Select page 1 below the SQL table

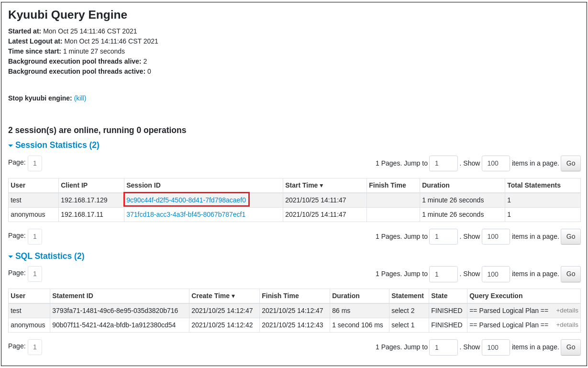coord(35,347)
